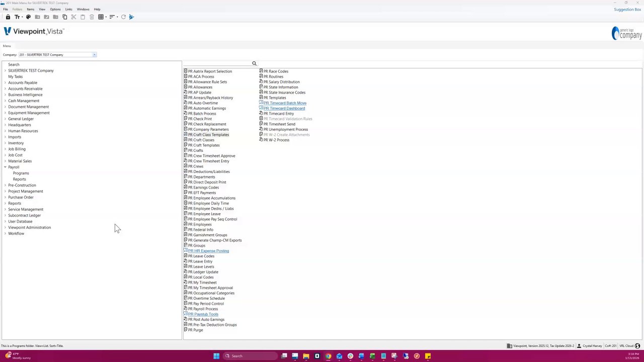Select PR Payroll Process item
This screenshot has width=644, height=362.
click(x=203, y=309)
